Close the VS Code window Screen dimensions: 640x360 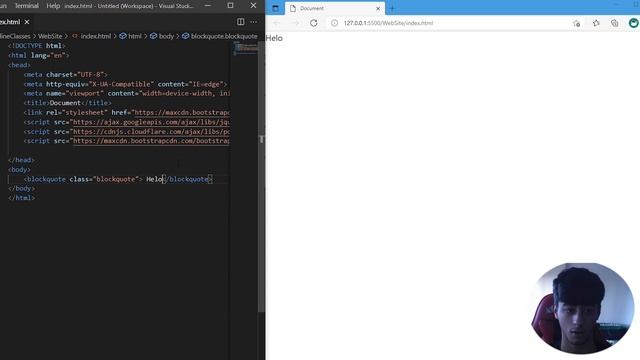(253, 6)
